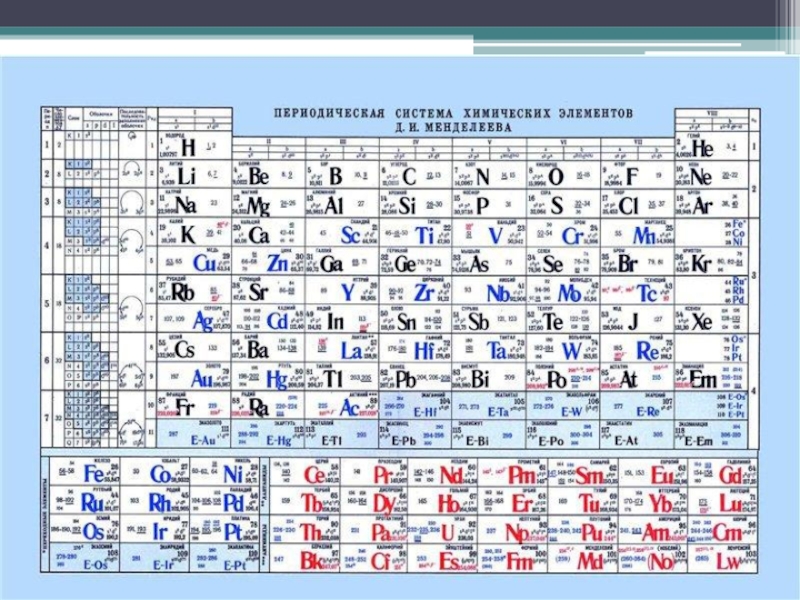The width and height of the screenshot is (800, 600).
Task: Click the francium Fr element cell
Action: [185, 409]
